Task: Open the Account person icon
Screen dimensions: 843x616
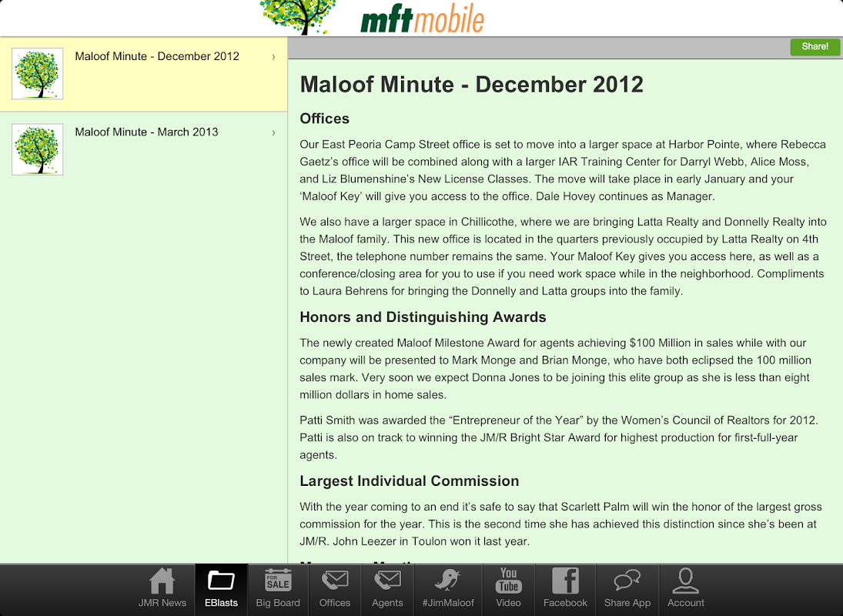Action: click(x=685, y=581)
